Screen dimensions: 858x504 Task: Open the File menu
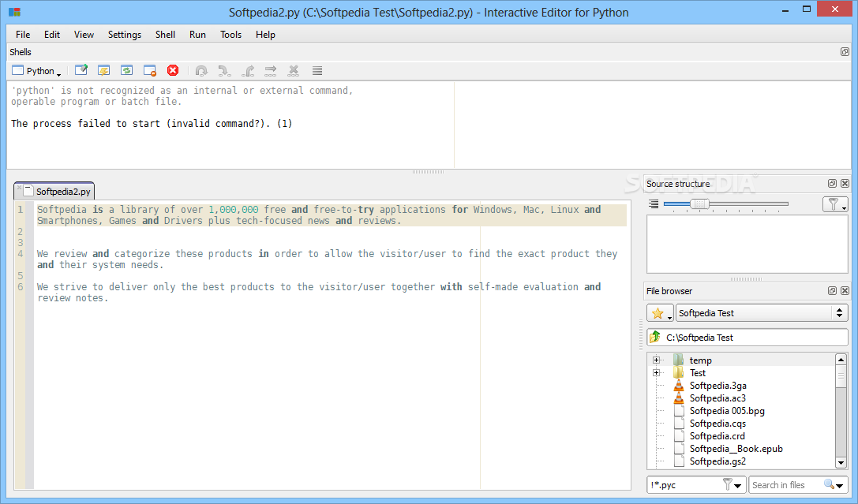[x=23, y=35]
